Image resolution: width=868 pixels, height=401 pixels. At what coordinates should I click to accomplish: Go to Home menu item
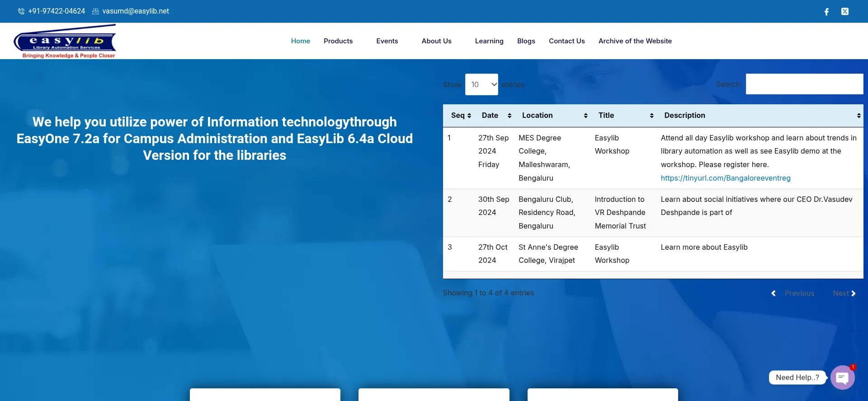(x=301, y=41)
